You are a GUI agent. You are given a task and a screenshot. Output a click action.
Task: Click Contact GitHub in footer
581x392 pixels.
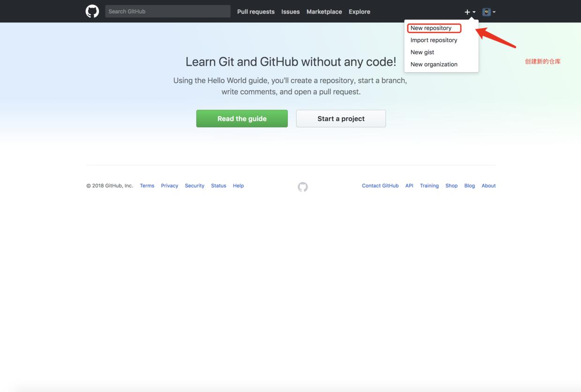coord(380,186)
